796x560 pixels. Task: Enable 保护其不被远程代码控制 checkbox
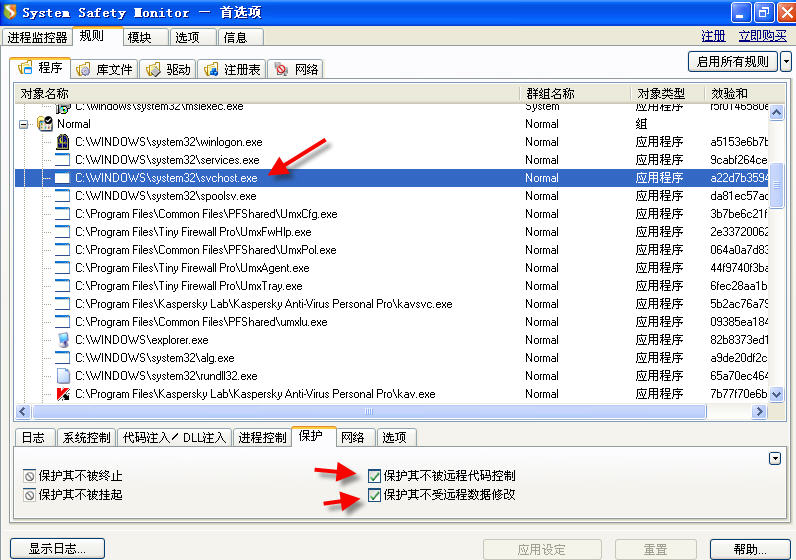point(374,476)
